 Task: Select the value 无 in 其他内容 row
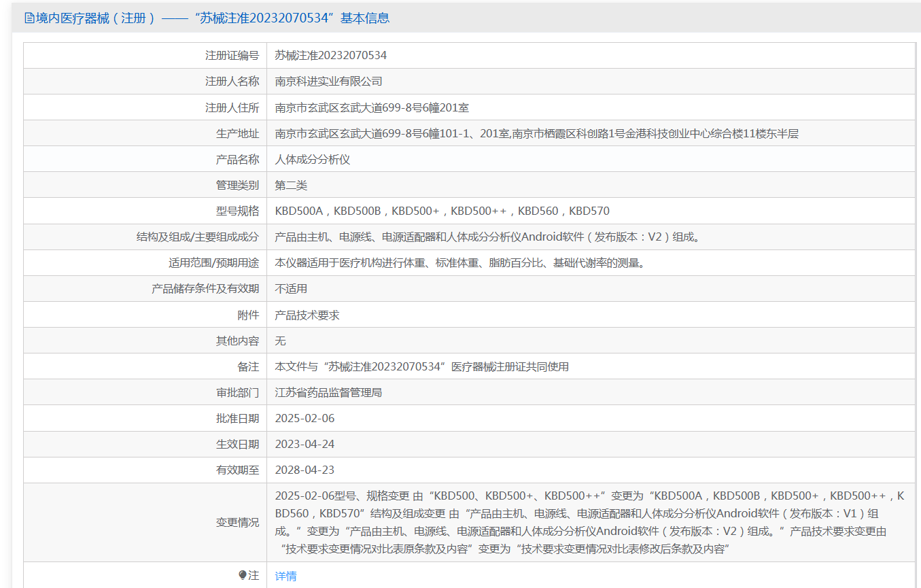281,341
